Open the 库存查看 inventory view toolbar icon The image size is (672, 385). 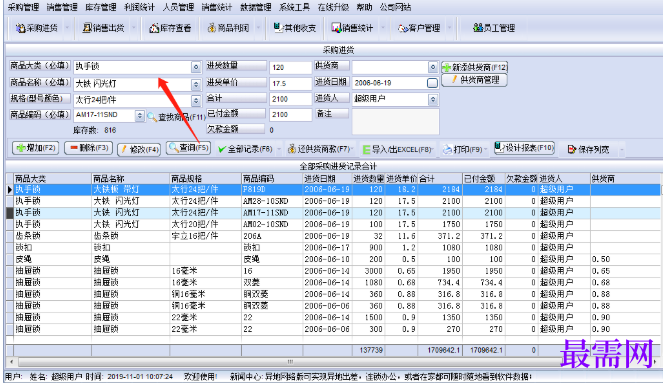170,28
